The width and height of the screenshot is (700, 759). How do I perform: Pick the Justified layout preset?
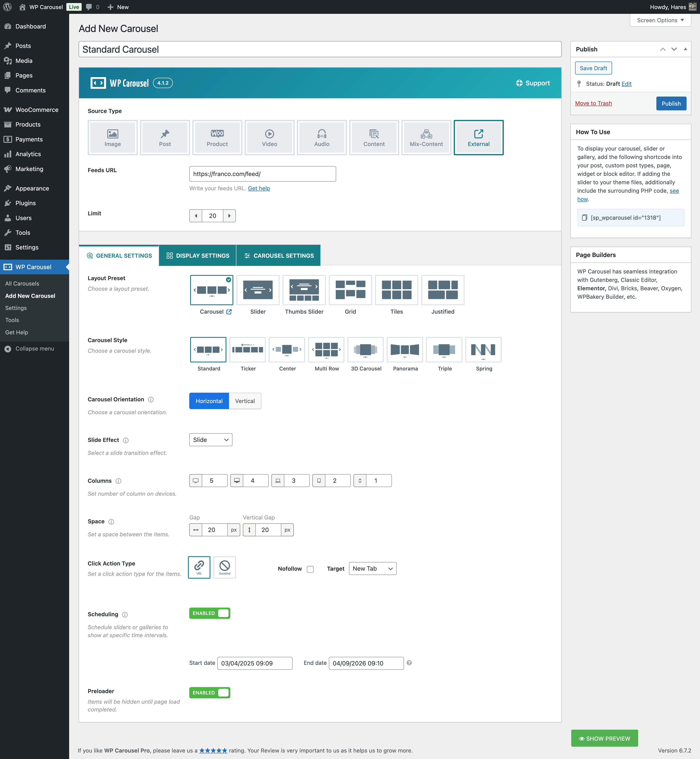(443, 290)
